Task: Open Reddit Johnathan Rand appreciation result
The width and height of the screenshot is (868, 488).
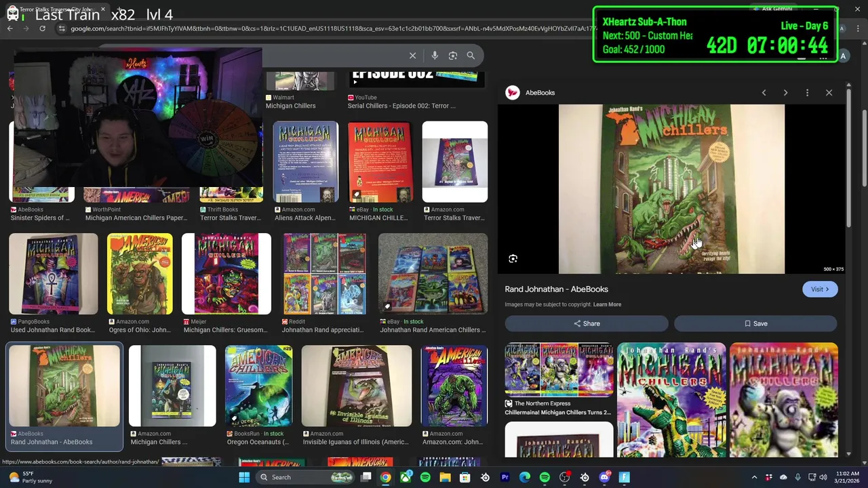Action: pyautogui.click(x=324, y=283)
